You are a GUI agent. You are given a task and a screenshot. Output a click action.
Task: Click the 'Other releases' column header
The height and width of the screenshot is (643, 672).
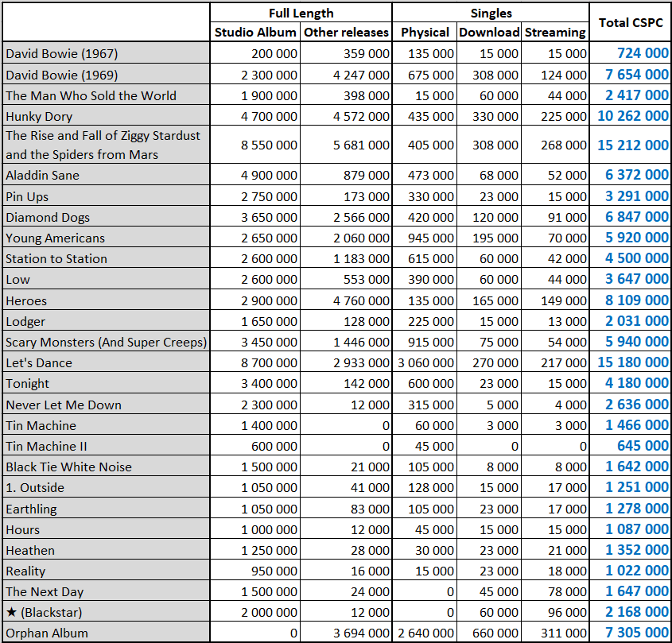click(346, 33)
